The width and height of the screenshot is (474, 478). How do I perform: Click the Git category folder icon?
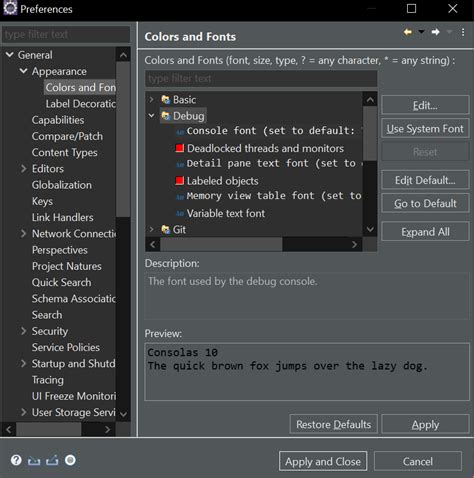pyautogui.click(x=166, y=229)
